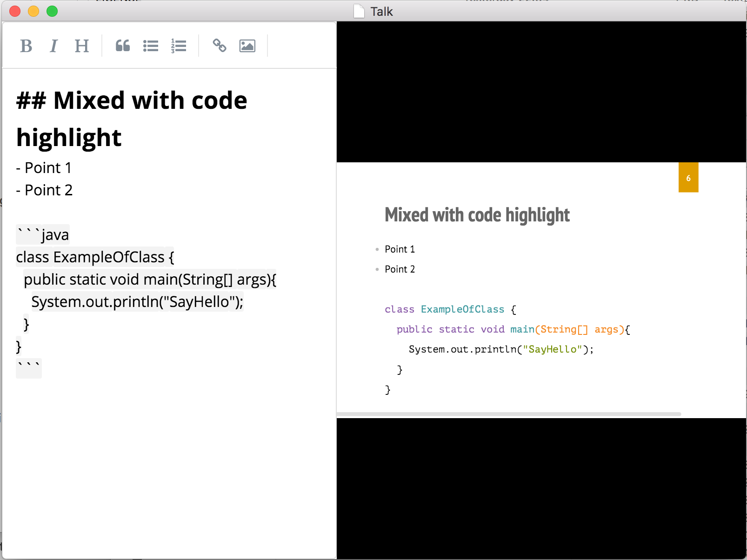Close the Talk window
Viewport: 747px width, 560px height.
(15, 11)
